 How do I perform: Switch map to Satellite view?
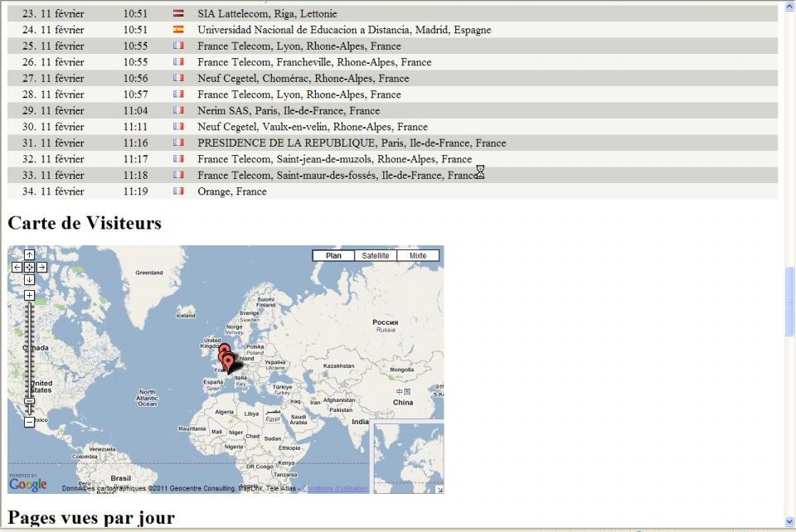pyautogui.click(x=375, y=255)
